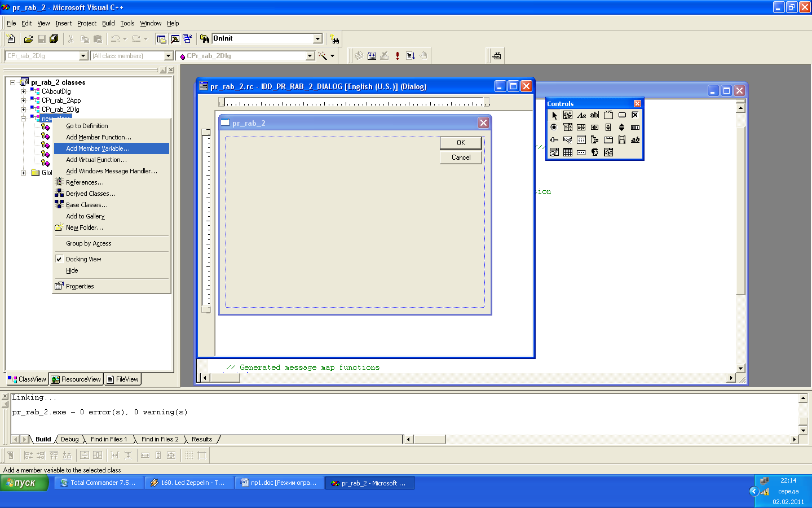Open the WizardBar member function dropdown
This screenshot has width=812, height=508.
tap(310, 56)
